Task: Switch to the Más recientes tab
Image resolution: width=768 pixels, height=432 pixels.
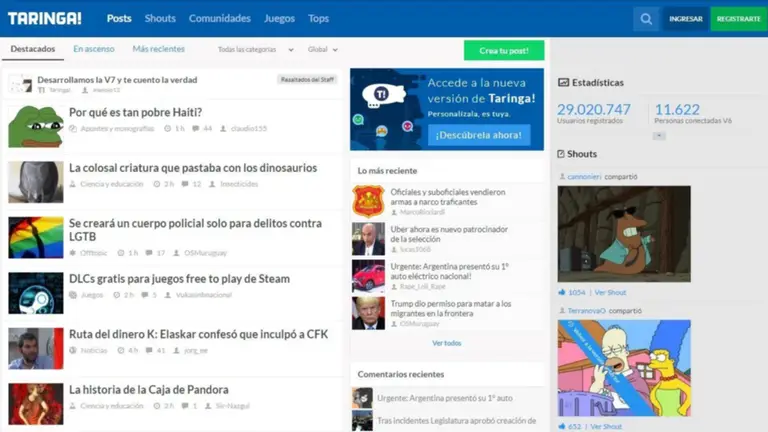Action: click(x=158, y=49)
